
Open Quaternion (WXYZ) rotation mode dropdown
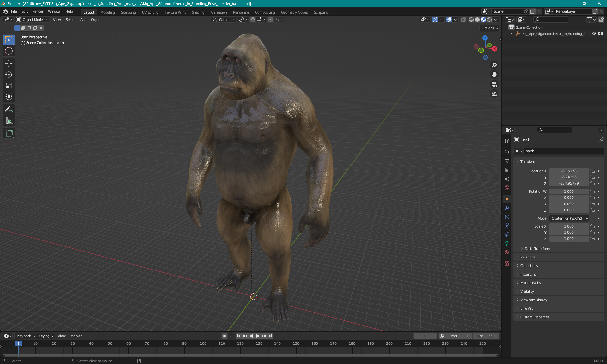click(x=569, y=218)
